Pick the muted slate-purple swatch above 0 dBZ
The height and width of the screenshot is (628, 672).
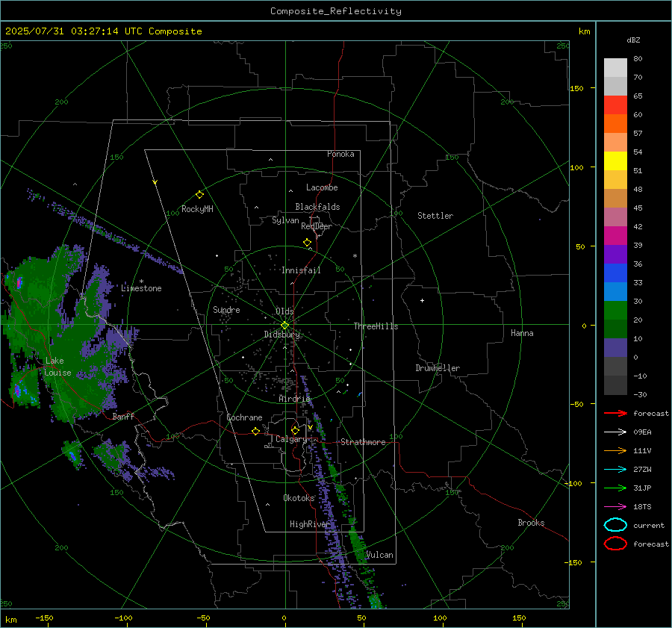[x=615, y=348]
